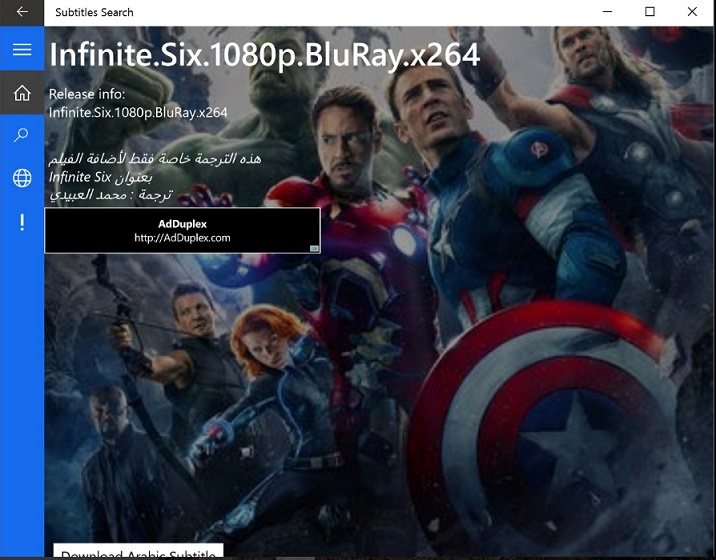Image resolution: width=716 pixels, height=560 pixels.
Task: Click the Subtitles Search window title
Action: pyautogui.click(x=94, y=13)
